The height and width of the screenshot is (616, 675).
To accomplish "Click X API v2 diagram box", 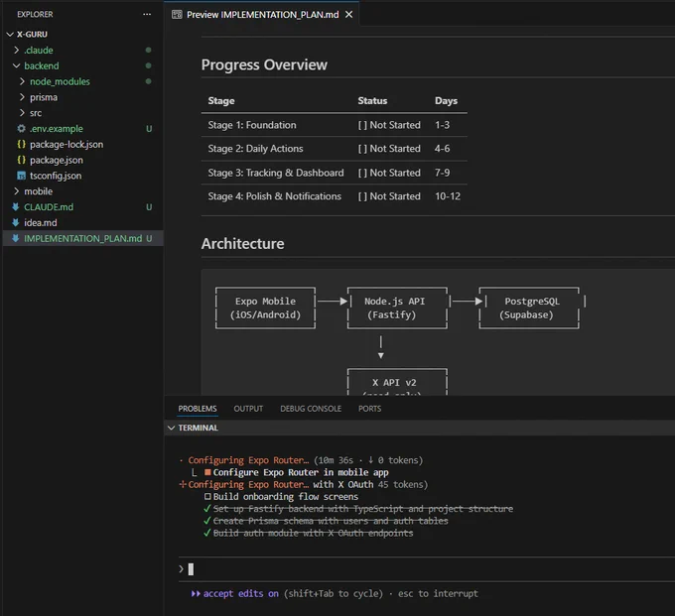I will [x=397, y=382].
